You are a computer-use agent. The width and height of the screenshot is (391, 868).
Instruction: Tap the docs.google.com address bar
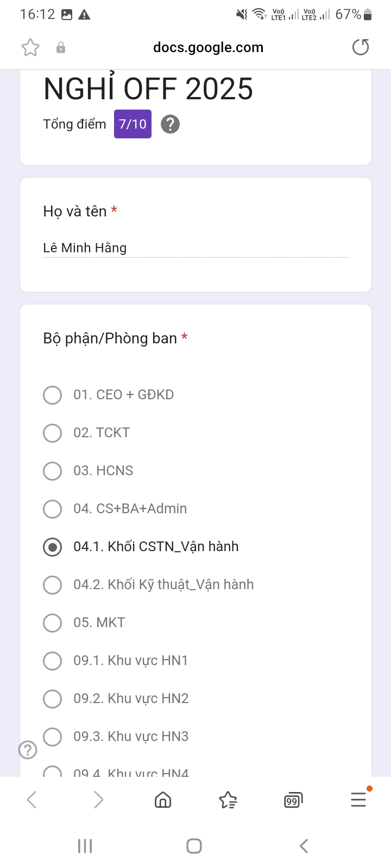coord(208,48)
